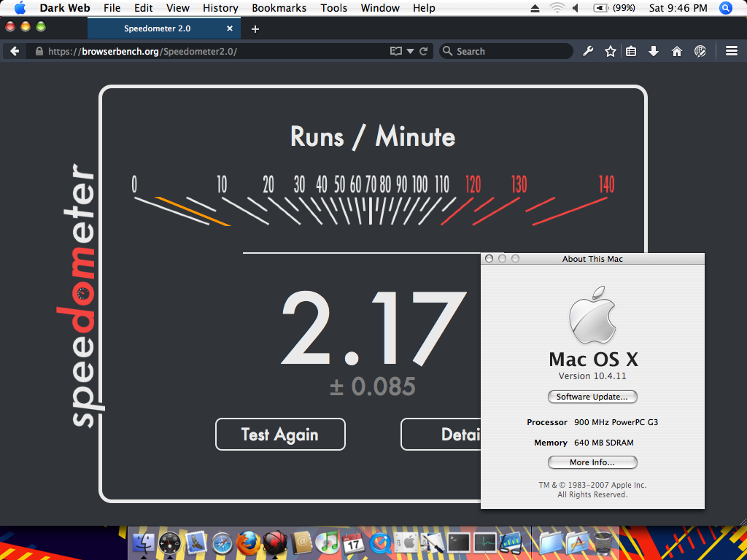This screenshot has height=560, width=747.
Task: Open Dashboard from the Dock
Action: (x=169, y=542)
